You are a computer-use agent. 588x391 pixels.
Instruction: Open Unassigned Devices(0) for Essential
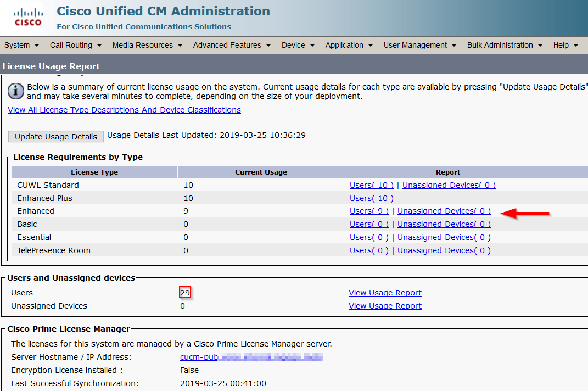[444, 237]
